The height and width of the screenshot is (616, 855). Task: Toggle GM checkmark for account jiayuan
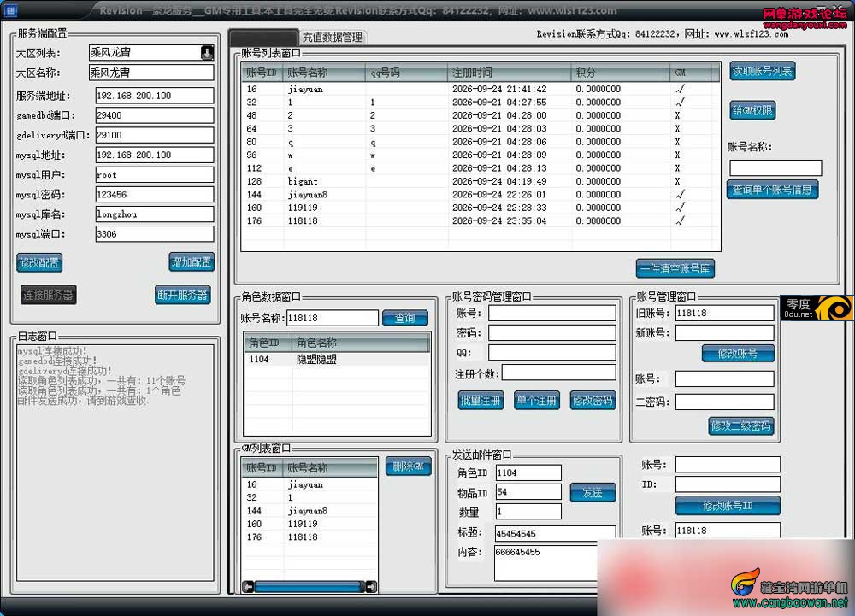[680, 89]
